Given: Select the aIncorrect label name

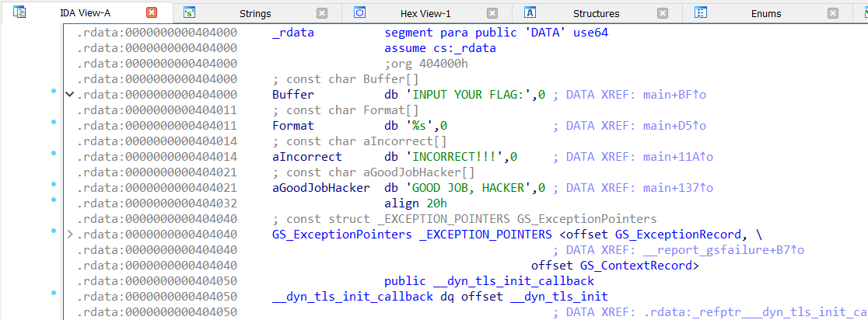Looking at the screenshot, I should point(307,157).
